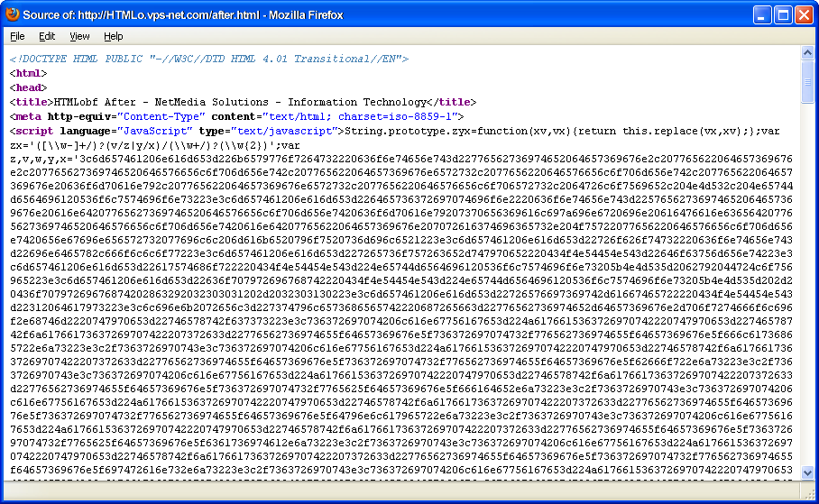819x504 pixels.
Task: Minimize the page source window
Action: (x=763, y=14)
